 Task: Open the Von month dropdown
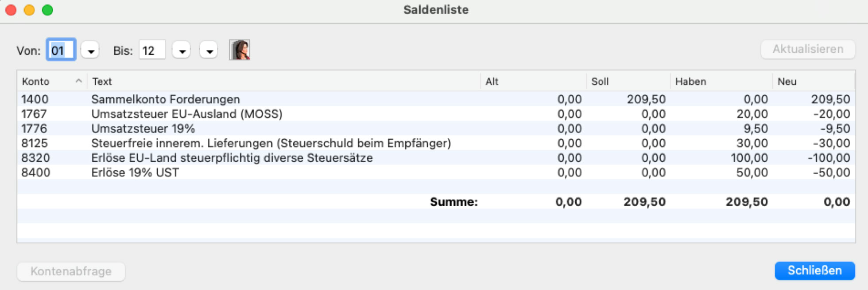(x=90, y=51)
